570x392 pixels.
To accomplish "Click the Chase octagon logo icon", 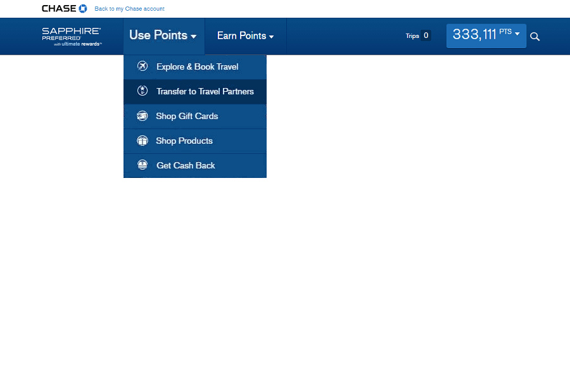I will click(x=83, y=8).
